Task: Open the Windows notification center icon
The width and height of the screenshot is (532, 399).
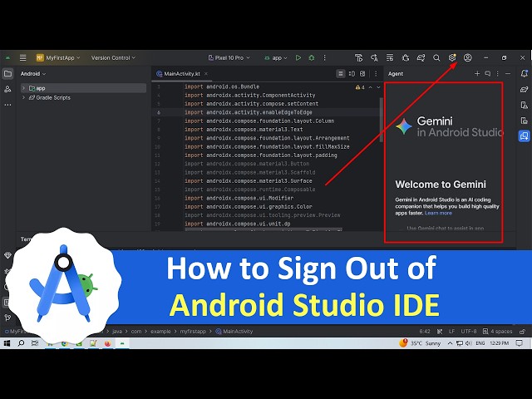Action: pyautogui.click(x=519, y=343)
